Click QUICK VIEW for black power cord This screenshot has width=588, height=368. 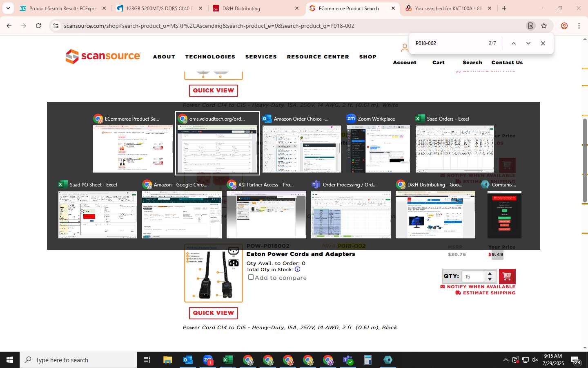pyautogui.click(x=214, y=313)
